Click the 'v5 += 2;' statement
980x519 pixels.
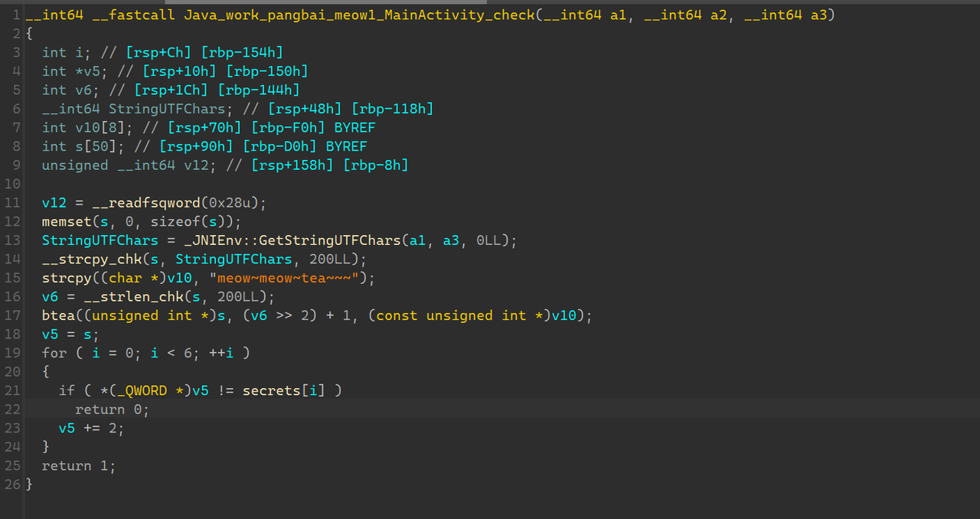pyautogui.click(x=92, y=428)
